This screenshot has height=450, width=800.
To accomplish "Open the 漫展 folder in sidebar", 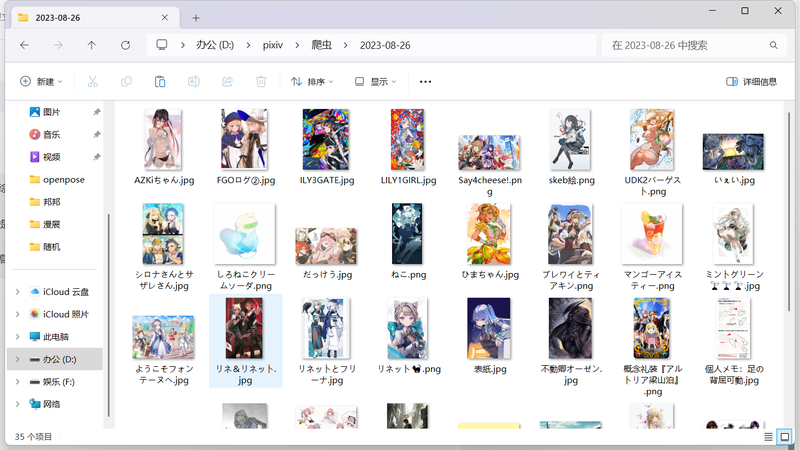I will click(45, 224).
